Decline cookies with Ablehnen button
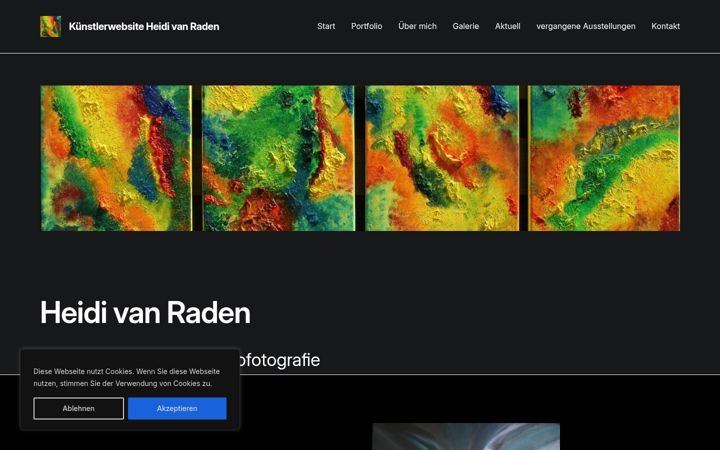Image resolution: width=720 pixels, height=450 pixels. (79, 408)
